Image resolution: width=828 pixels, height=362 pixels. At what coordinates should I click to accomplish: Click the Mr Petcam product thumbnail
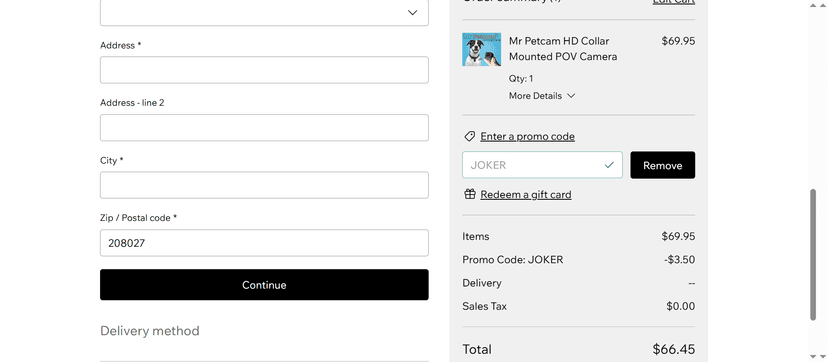(482, 50)
